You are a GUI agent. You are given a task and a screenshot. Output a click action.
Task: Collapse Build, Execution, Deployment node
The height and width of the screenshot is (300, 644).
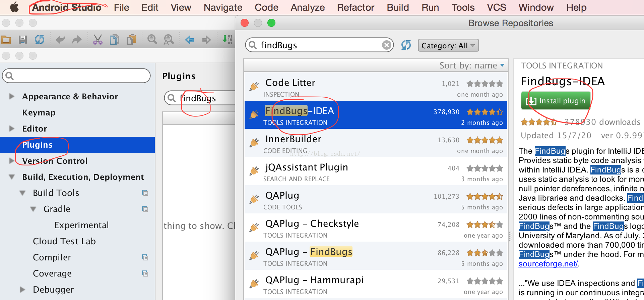12,177
